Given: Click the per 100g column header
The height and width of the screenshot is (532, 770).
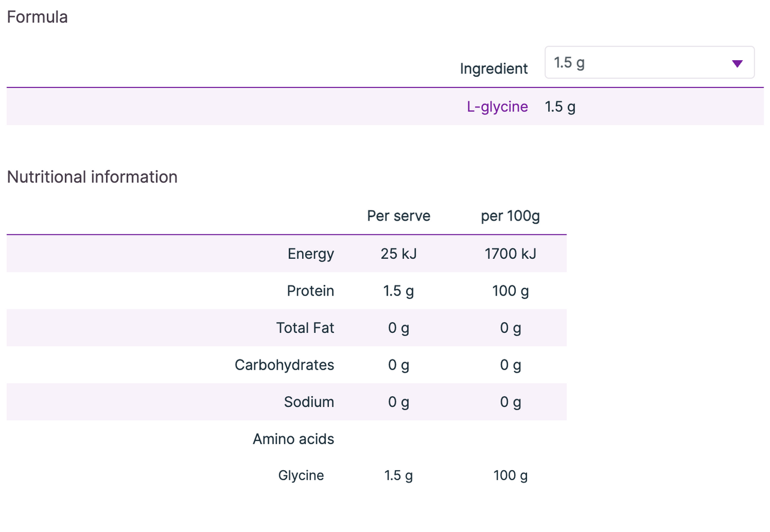Looking at the screenshot, I should pos(510,216).
